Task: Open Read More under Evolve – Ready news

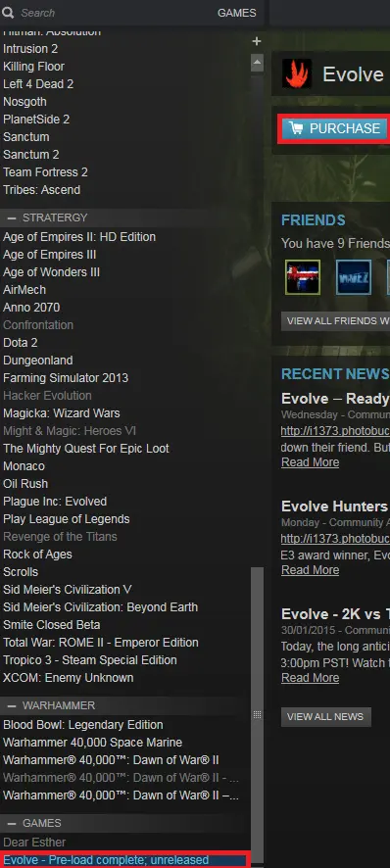Action: [x=311, y=461]
